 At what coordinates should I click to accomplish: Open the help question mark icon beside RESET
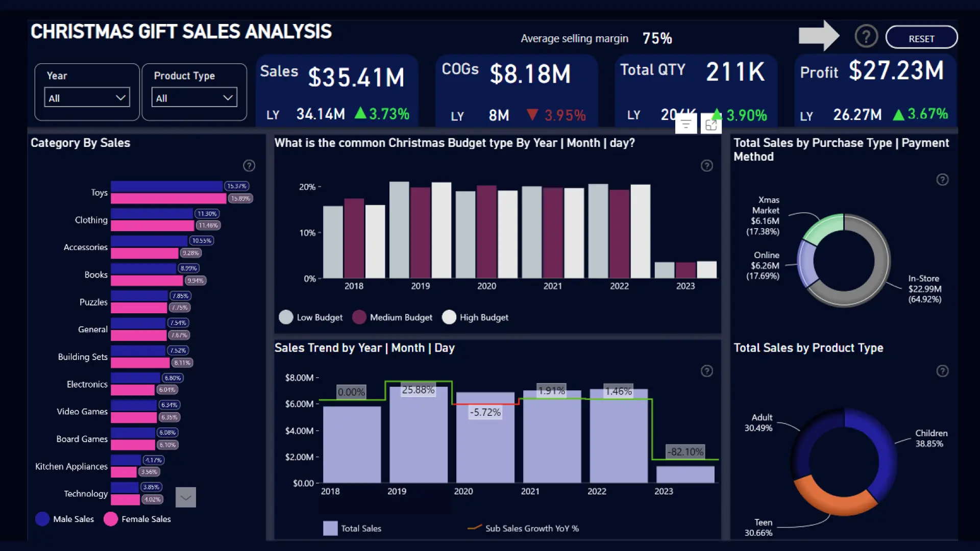coord(866,37)
